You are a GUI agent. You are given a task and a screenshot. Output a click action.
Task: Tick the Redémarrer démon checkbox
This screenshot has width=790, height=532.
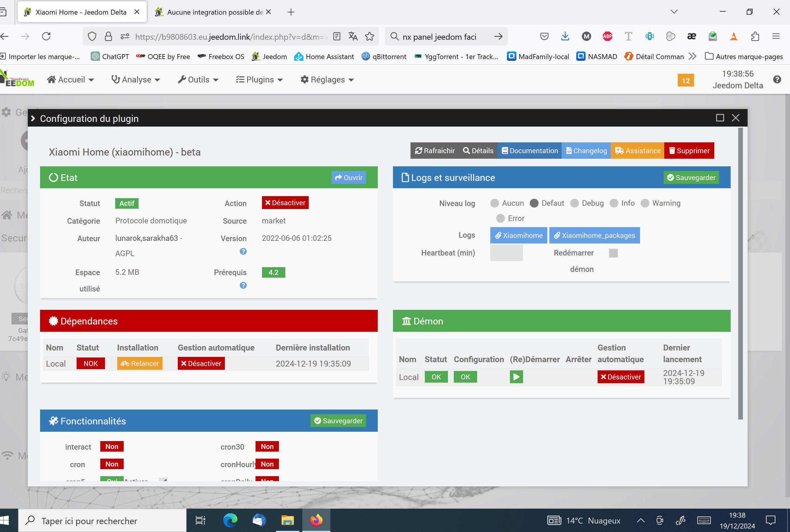613,253
